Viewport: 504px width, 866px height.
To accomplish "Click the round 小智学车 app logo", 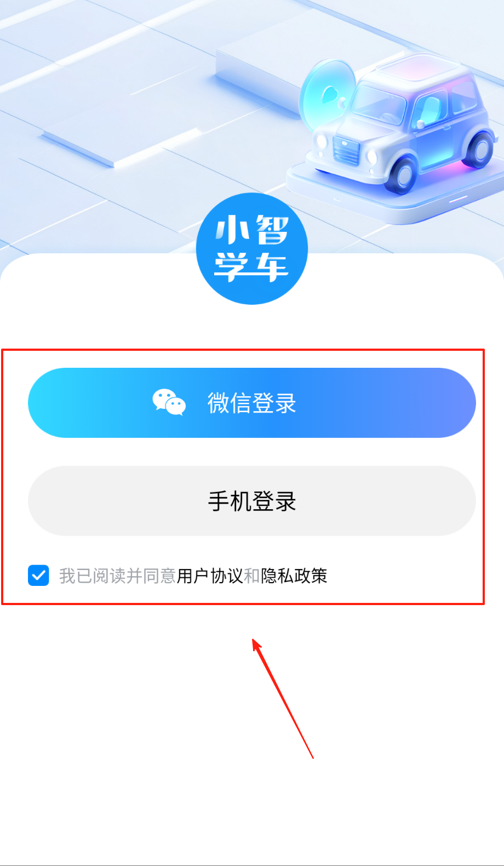I will [252, 248].
